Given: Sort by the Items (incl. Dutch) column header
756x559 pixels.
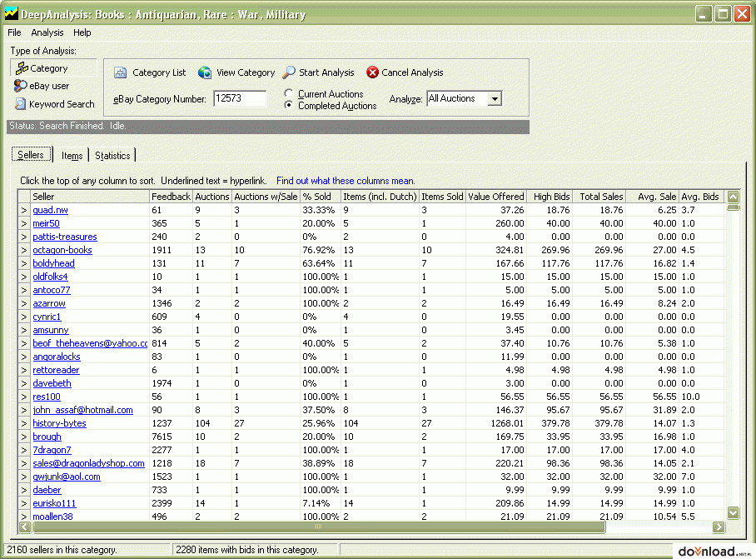Looking at the screenshot, I should tap(380, 197).
